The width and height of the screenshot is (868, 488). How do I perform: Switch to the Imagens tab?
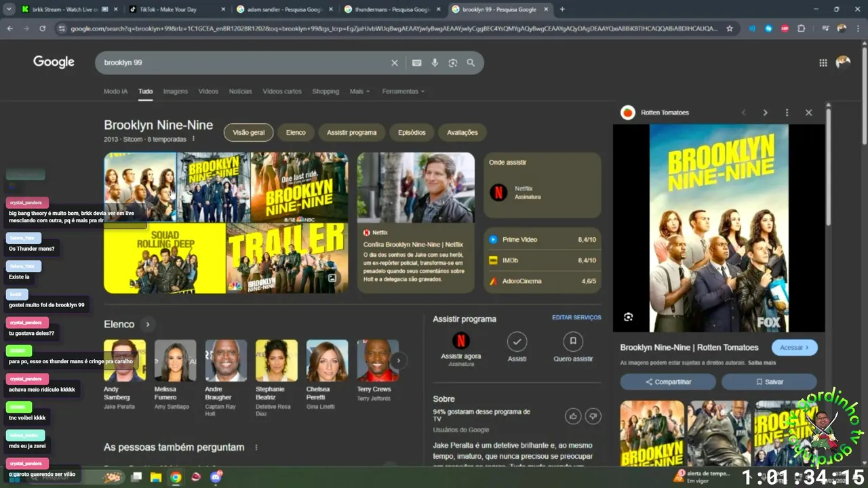[x=175, y=91]
